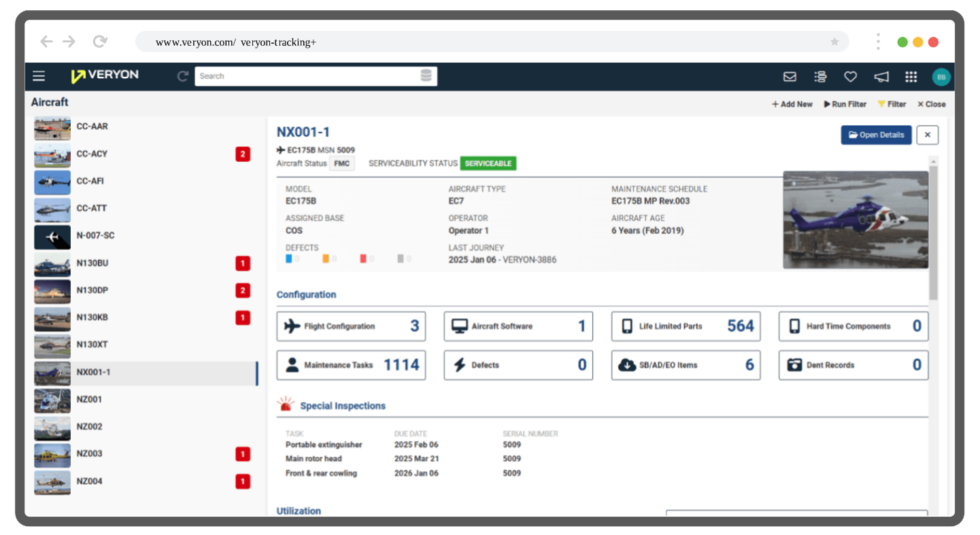Viewport: 980px width, 535px height.
Task: Open the mail inbox icon
Action: click(790, 77)
